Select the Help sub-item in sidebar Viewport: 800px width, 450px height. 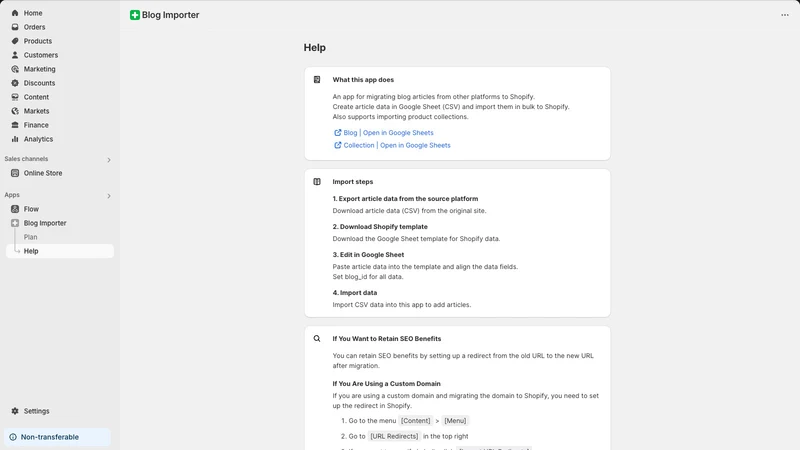[x=60, y=251]
